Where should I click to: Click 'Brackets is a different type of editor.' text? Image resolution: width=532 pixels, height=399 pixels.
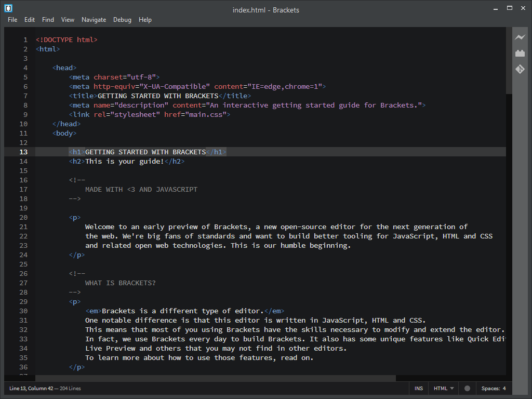[x=182, y=311]
